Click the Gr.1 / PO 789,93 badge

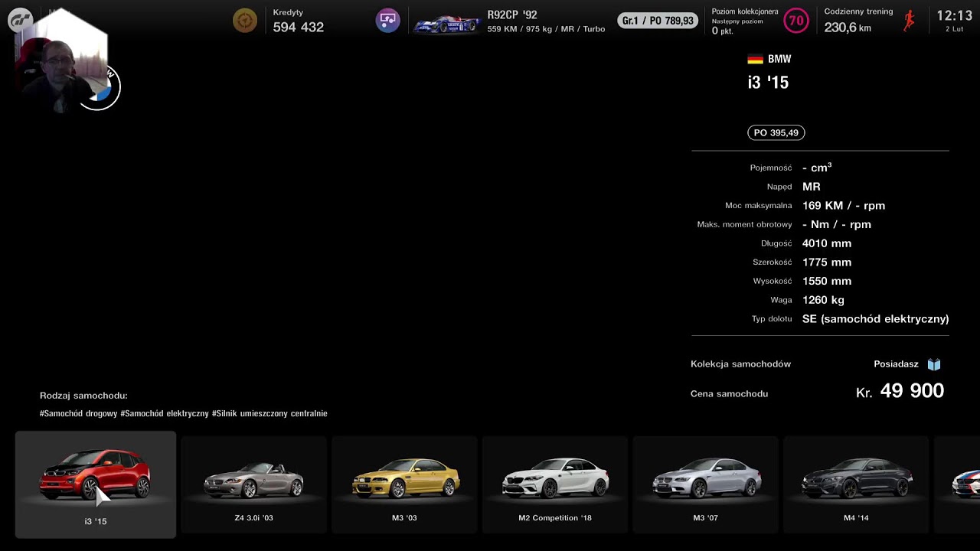pos(658,21)
